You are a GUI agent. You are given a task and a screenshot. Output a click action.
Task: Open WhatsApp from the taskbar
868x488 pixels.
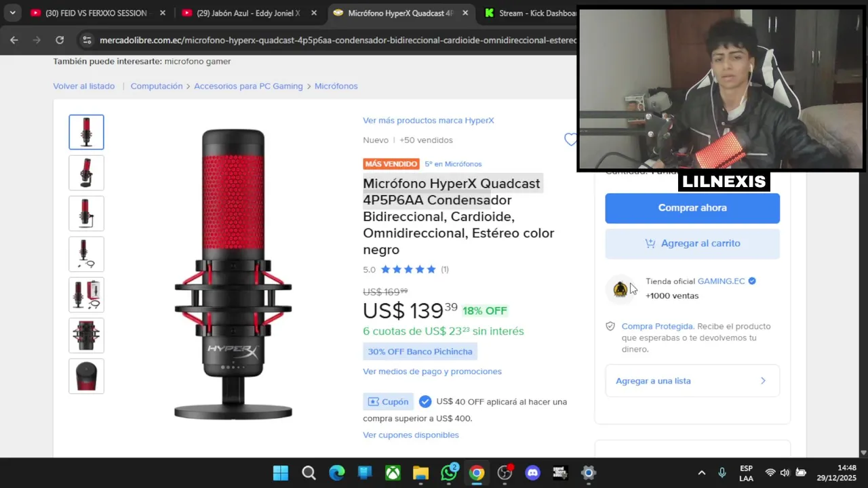(449, 473)
